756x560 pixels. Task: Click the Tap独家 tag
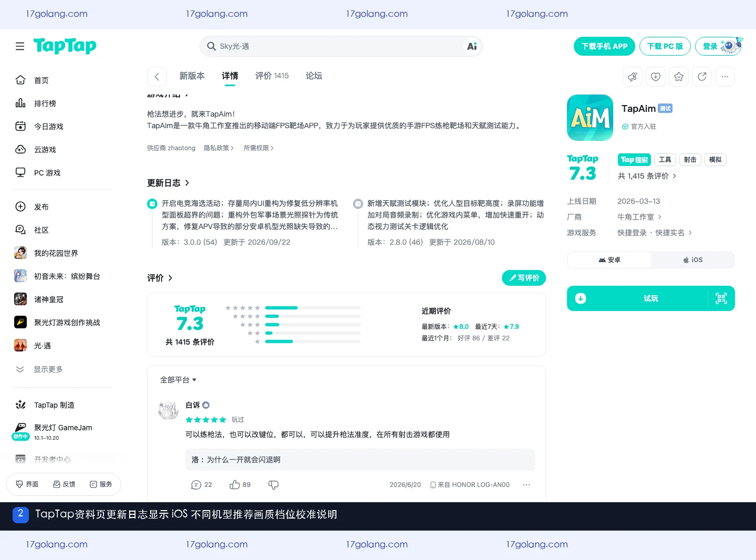(x=634, y=160)
